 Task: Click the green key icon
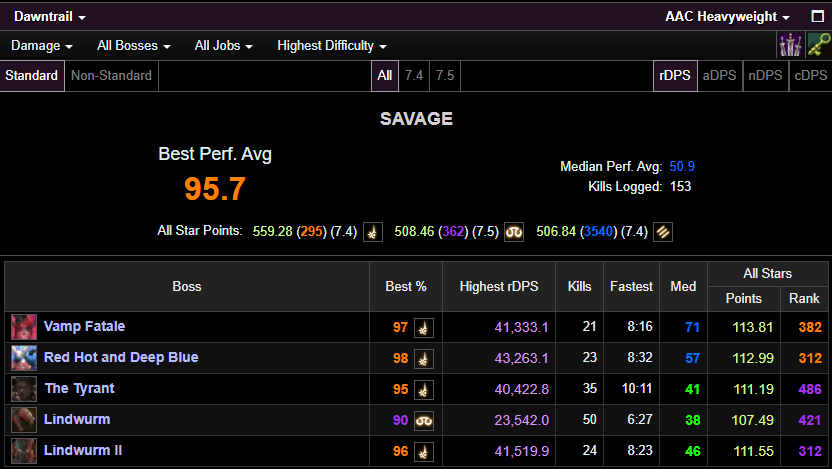819,45
